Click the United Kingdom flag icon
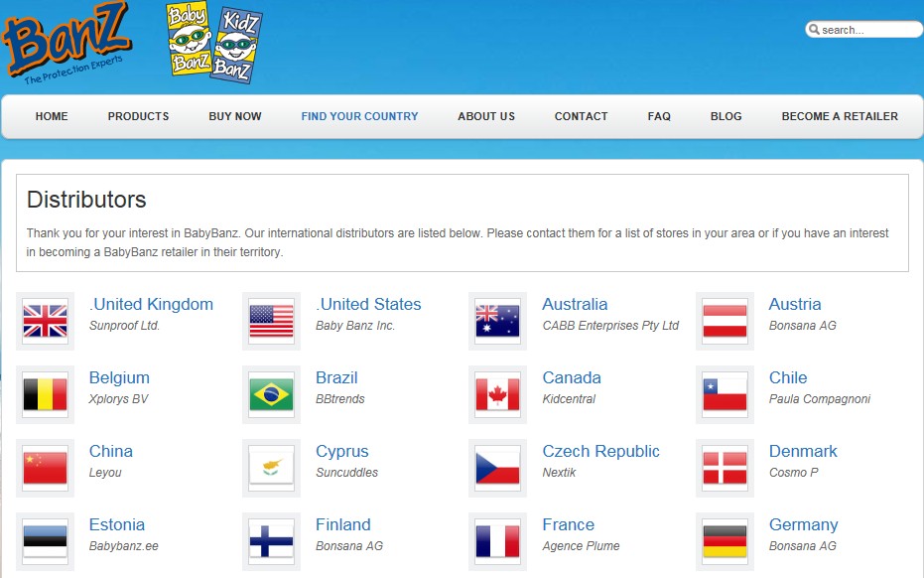 [46, 321]
